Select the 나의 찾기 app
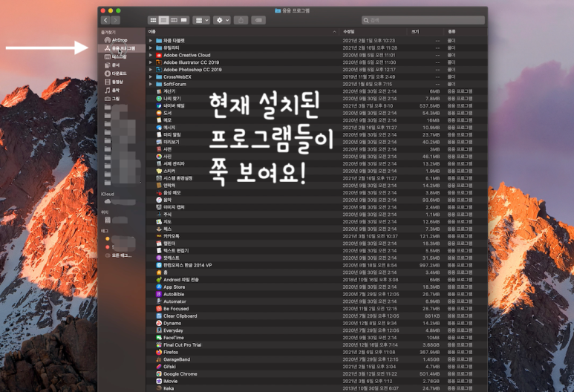The image size is (574, 392). pyautogui.click(x=169, y=99)
